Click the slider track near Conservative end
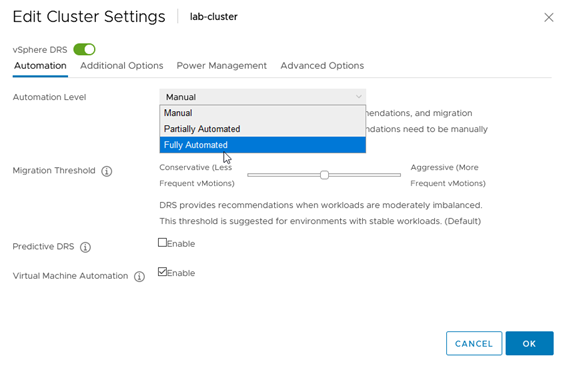This screenshot has height=366, width=567. [257, 175]
